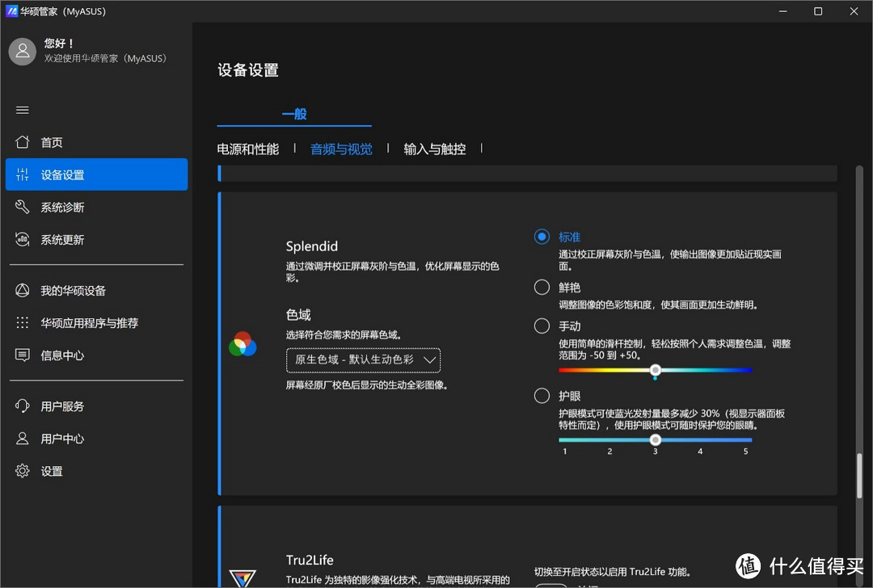Click the person icon beside 用户中心
Image resolution: width=873 pixels, height=588 pixels.
pos(23,439)
